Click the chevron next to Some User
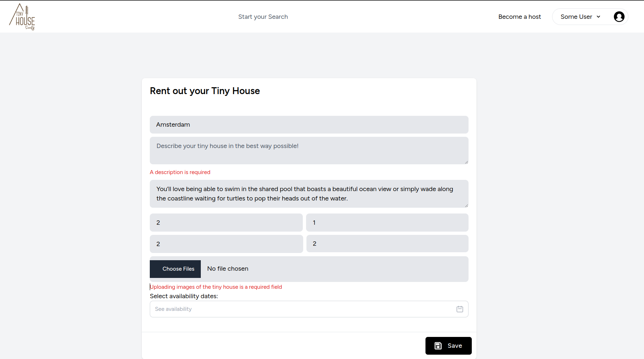Image resolution: width=644 pixels, height=359 pixels. click(x=599, y=17)
